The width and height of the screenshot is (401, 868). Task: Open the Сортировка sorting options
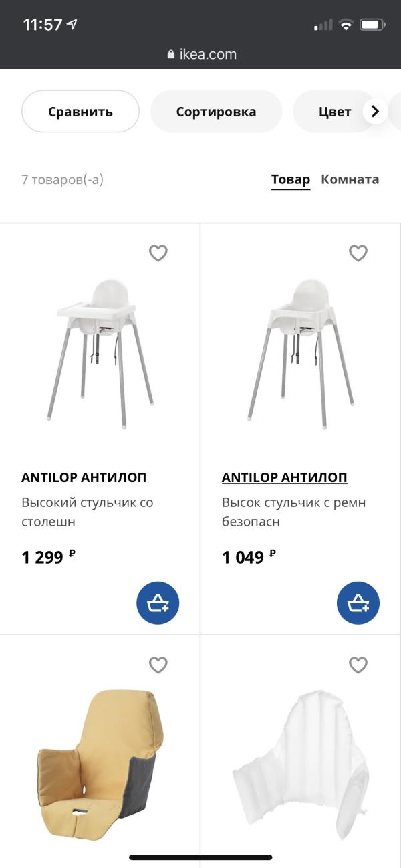point(216,112)
